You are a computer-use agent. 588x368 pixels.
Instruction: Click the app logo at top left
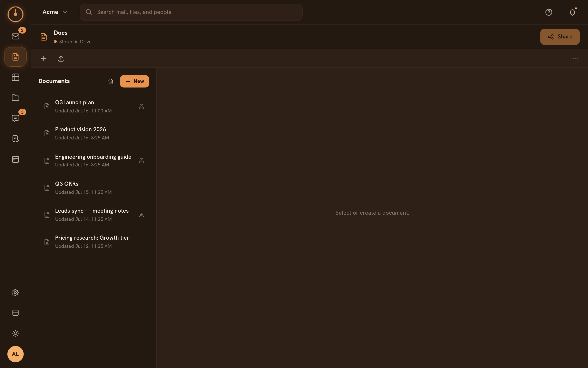[15, 14]
